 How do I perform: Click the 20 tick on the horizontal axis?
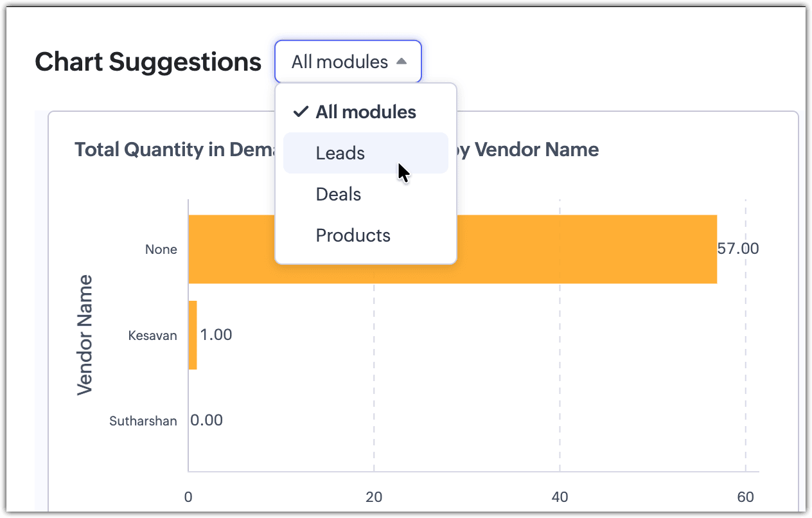[374, 497]
